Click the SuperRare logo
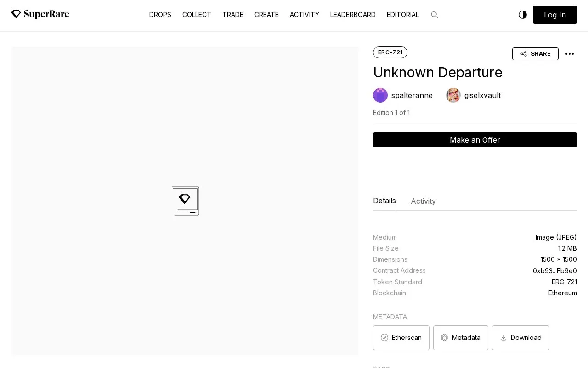 pos(40,14)
